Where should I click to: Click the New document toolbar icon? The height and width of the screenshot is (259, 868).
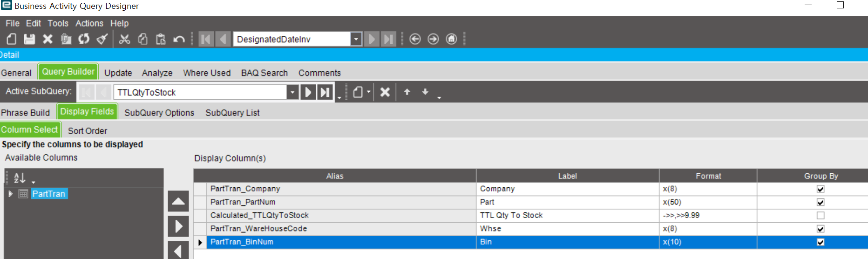(x=11, y=39)
